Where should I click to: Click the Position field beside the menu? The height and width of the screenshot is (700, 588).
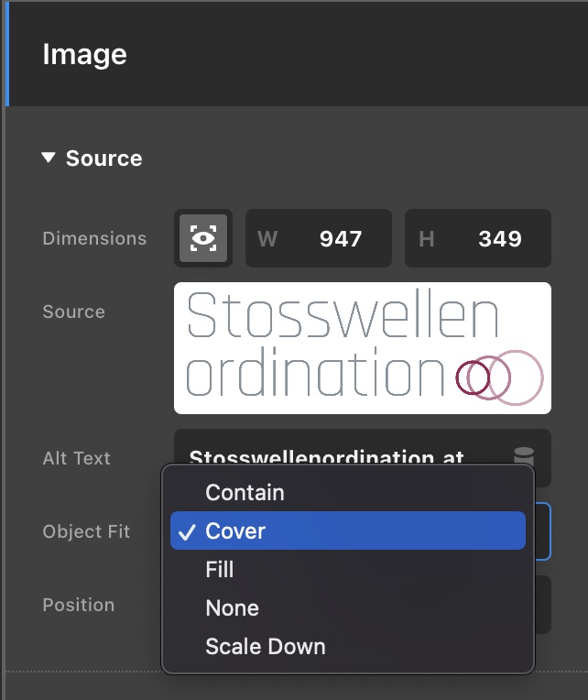pos(542,605)
